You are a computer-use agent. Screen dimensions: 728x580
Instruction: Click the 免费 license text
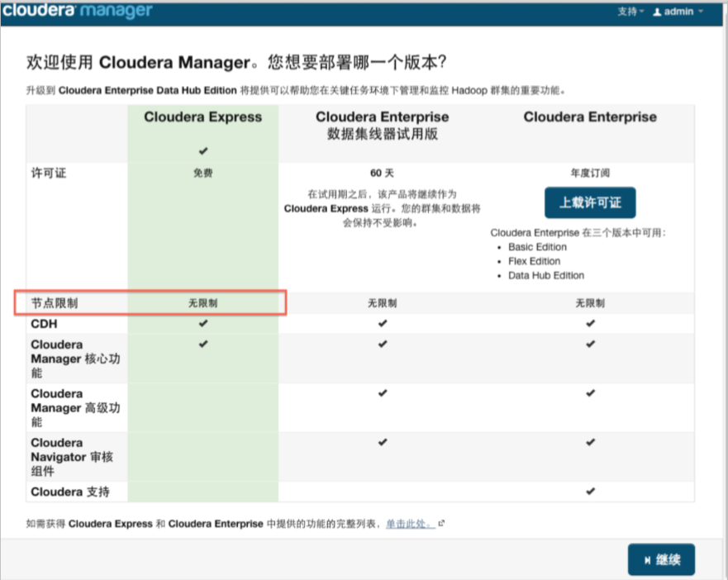pos(203,174)
